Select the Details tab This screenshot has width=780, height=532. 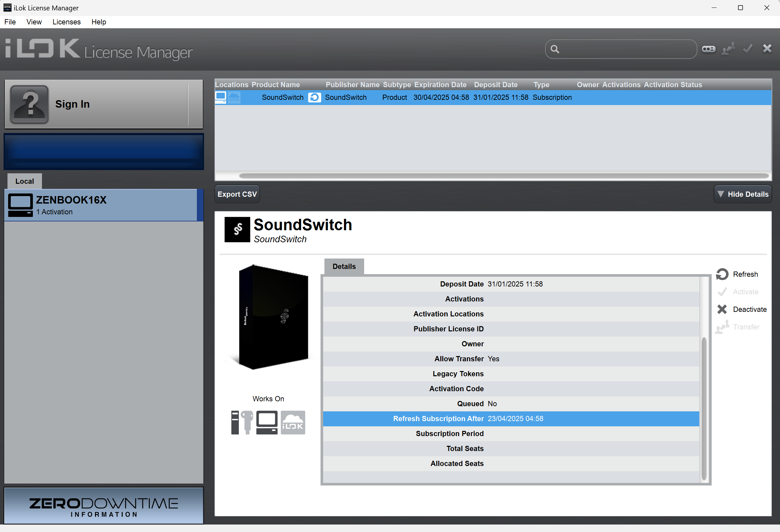[344, 267]
